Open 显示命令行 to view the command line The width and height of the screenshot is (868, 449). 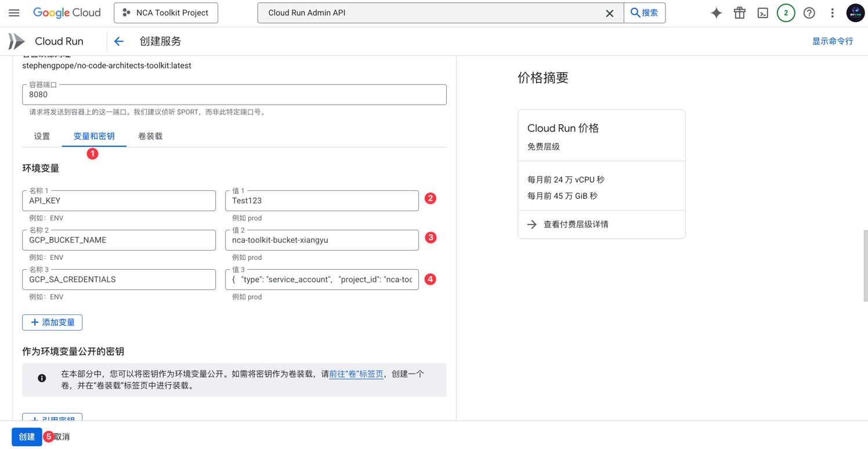click(833, 41)
